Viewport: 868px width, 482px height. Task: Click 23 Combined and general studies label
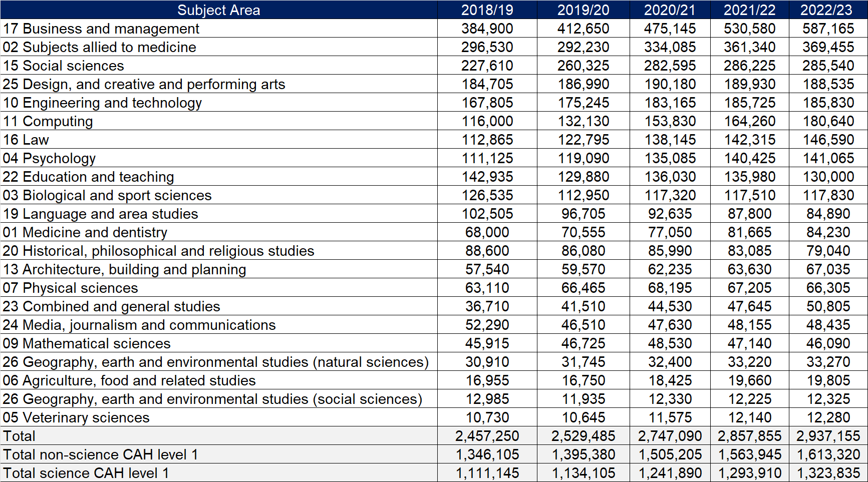(112, 306)
